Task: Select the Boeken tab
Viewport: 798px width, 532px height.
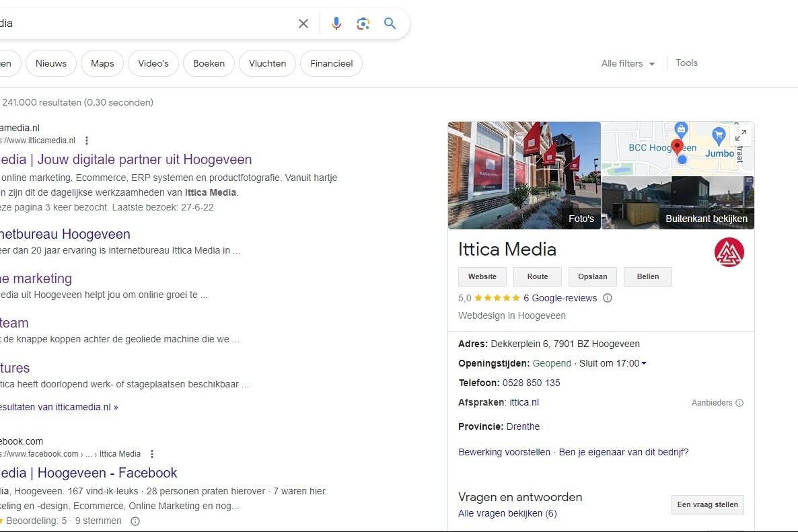Action: pos(209,64)
